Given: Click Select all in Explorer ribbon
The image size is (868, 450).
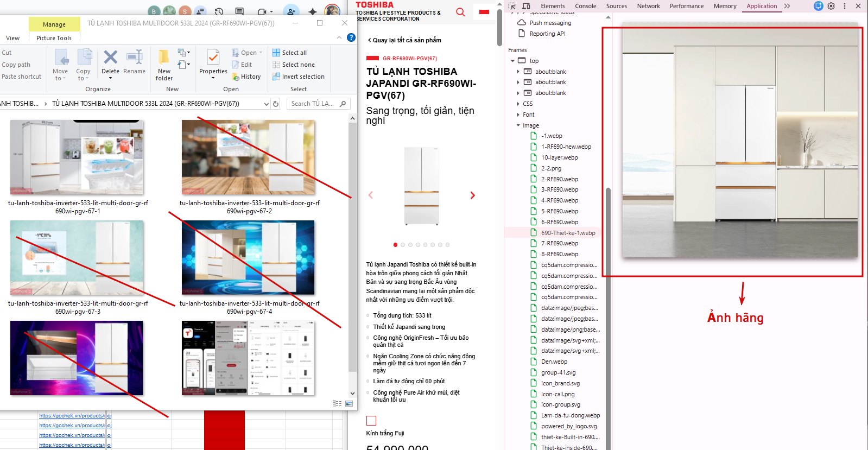Looking at the screenshot, I should 290,53.
